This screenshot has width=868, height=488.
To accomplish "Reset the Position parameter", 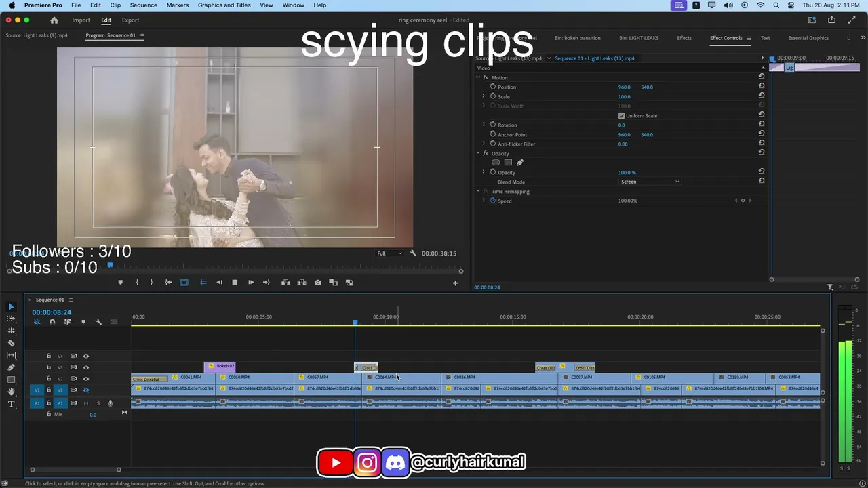I will [762, 87].
